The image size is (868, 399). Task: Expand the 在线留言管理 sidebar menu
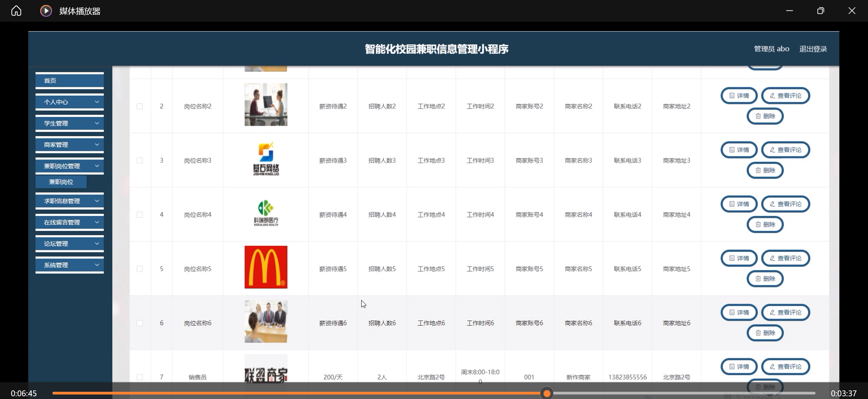[x=70, y=222]
